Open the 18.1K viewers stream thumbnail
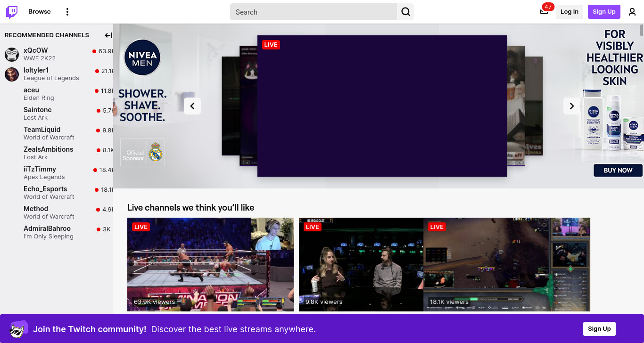The width and height of the screenshot is (644, 343). pos(507,264)
